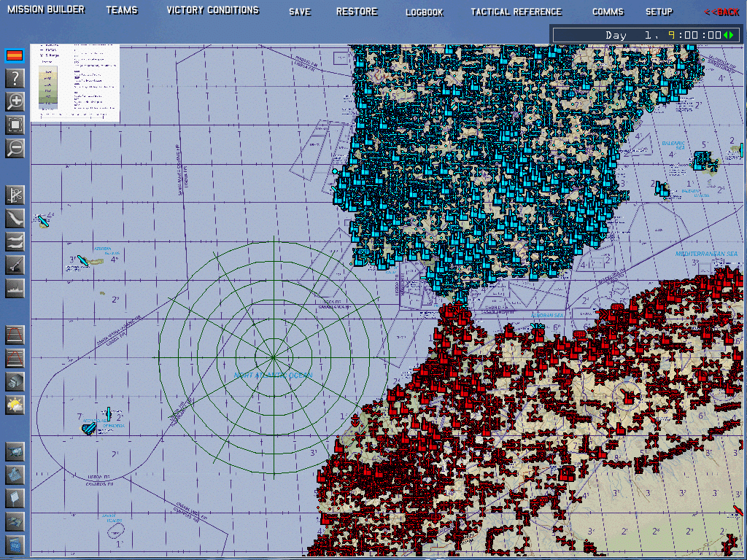
Task: Open the weather sun-and-cloud icon
Action: tap(15, 405)
